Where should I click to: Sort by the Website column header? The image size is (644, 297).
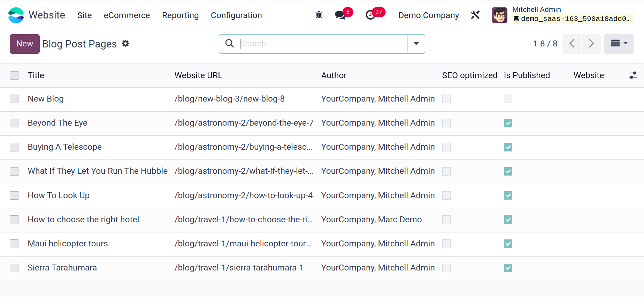pos(589,75)
